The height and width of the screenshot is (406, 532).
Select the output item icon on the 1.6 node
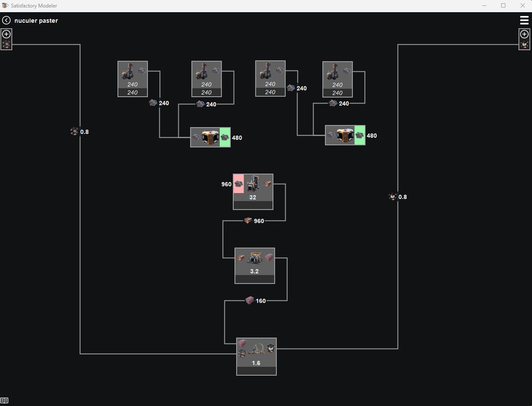click(271, 349)
